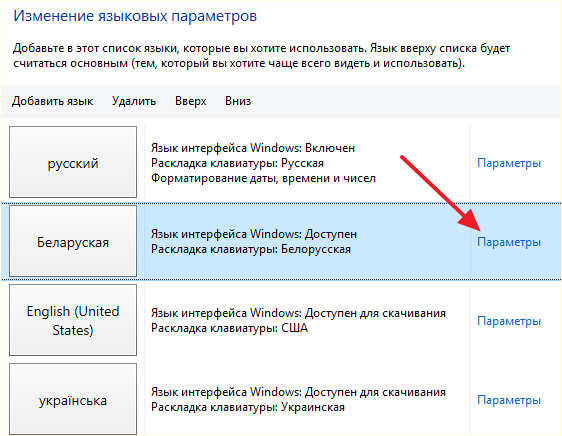The image size is (562, 436).
Task: Click the 'Раскладка клавиатуры: Украинская' line
Action: 248,407
